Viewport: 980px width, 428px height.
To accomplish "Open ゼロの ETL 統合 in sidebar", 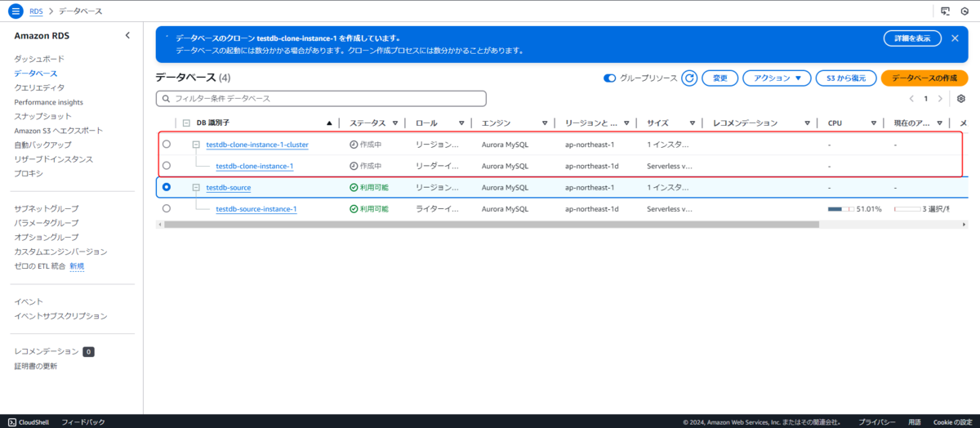I will coord(39,266).
